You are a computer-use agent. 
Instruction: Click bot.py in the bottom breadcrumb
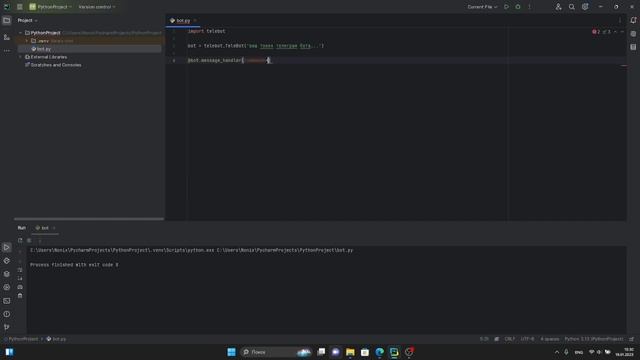(56, 339)
